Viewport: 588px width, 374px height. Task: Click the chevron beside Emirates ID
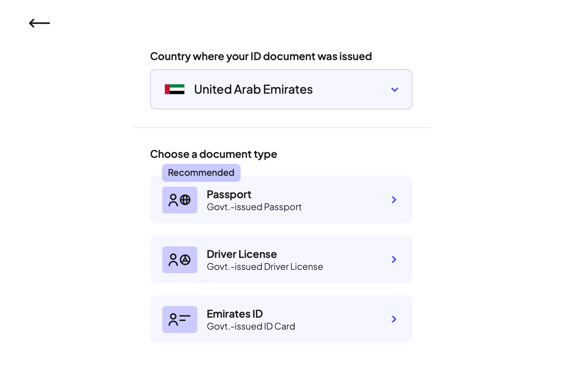click(x=394, y=319)
